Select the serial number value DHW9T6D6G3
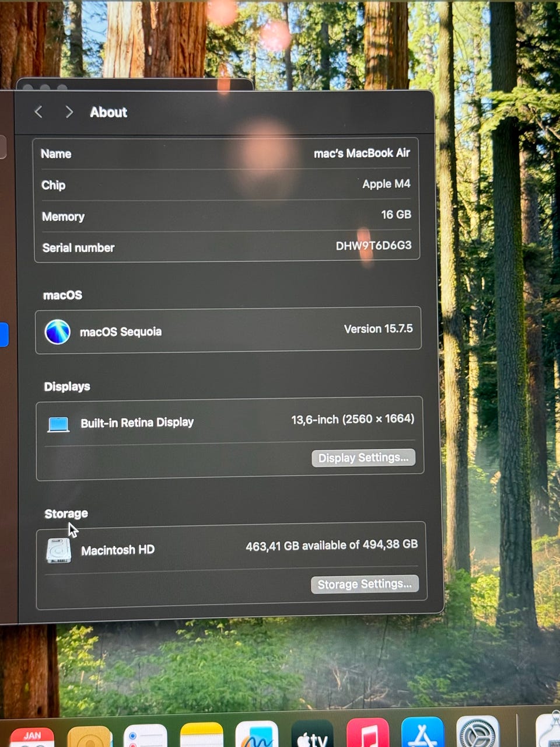 (x=373, y=246)
